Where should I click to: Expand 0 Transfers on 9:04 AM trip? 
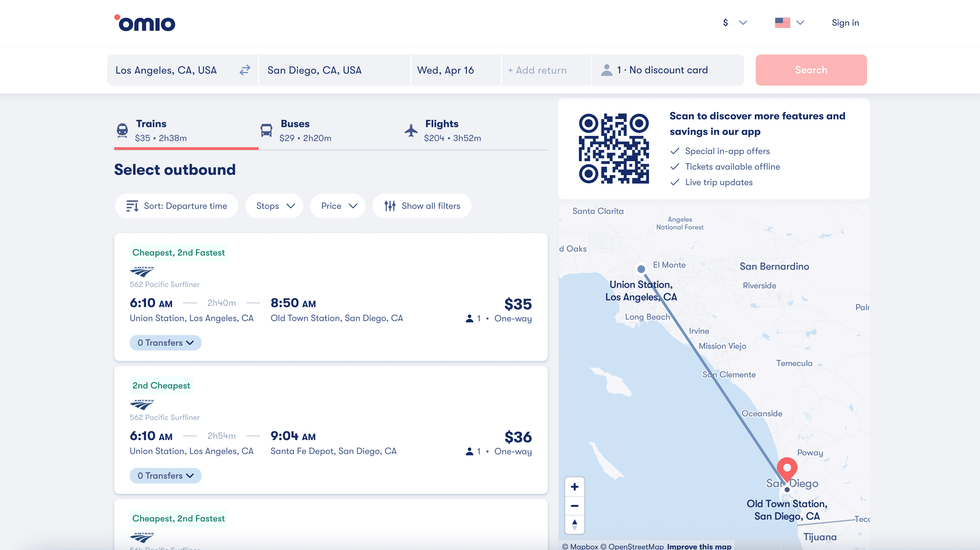[165, 476]
